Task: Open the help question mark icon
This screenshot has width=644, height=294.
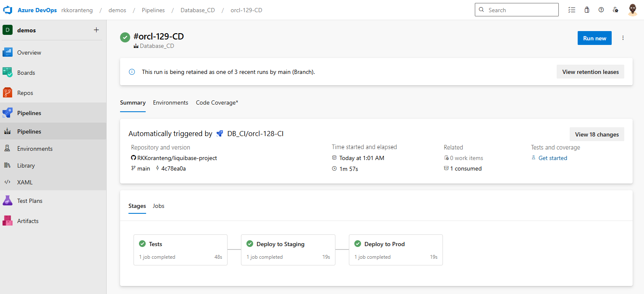Action: coord(601,10)
